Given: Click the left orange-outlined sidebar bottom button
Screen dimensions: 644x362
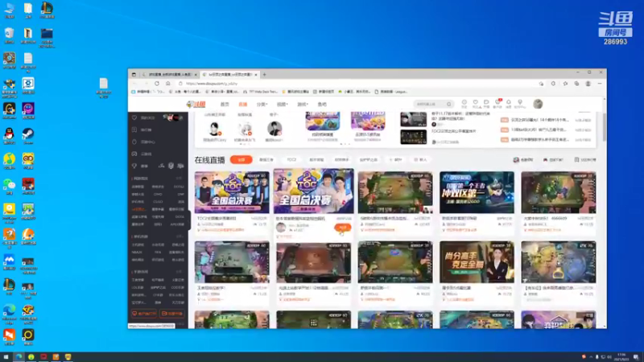Looking at the screenshot, I should pos(144,314).
